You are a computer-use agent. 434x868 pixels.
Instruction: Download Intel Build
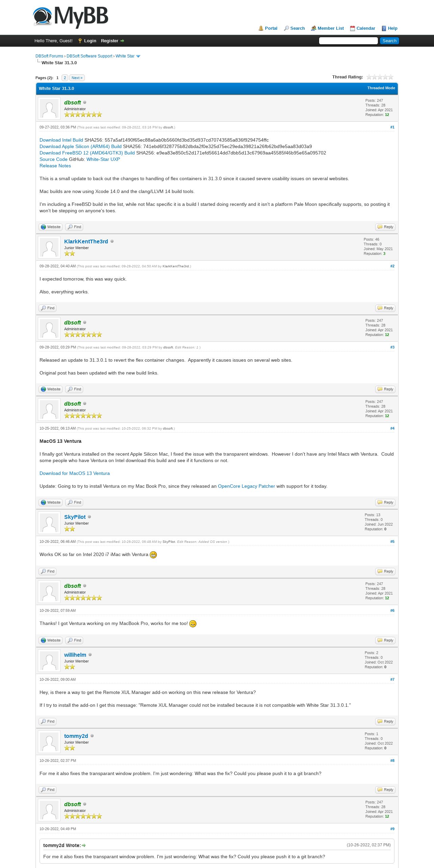pos(61,140)
